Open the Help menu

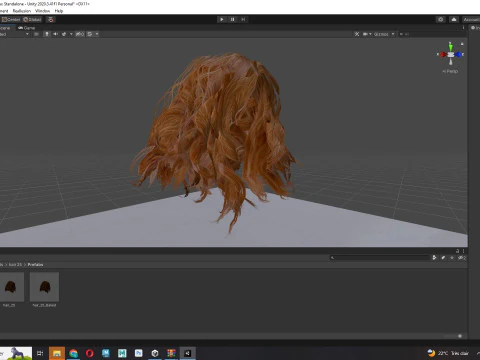[x=59, y=11]
